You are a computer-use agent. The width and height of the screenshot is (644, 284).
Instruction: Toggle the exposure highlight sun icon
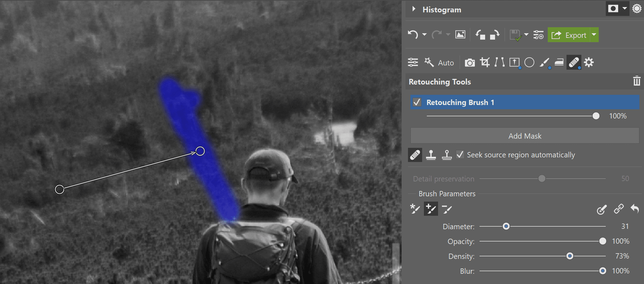click(637, 8)
